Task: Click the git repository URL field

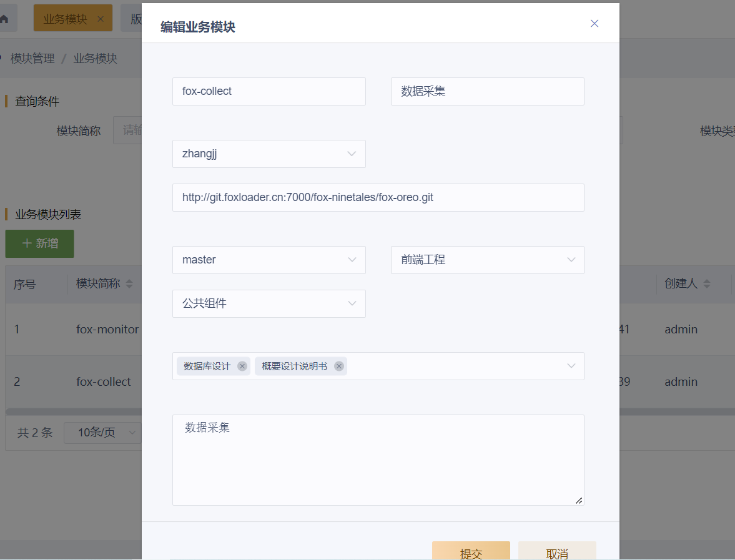Action: point(378,197)
